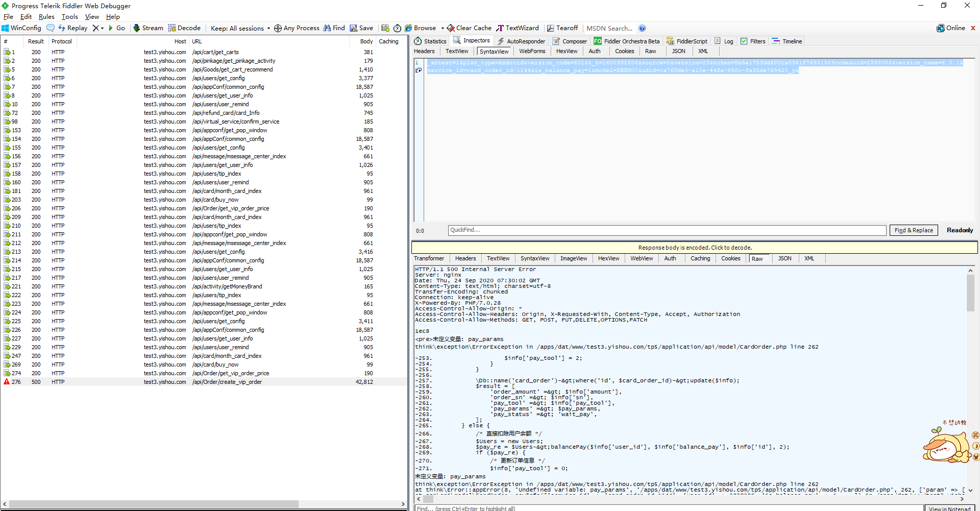Select response inspector ImageView tab
Screen dimensions: 980x511
(574, 258)
